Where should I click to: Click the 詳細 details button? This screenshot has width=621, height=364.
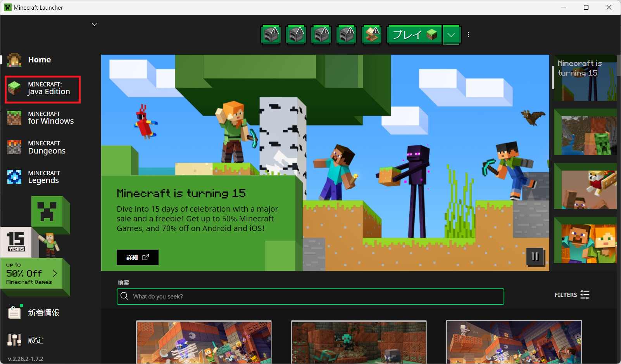(x=137, y=257)
